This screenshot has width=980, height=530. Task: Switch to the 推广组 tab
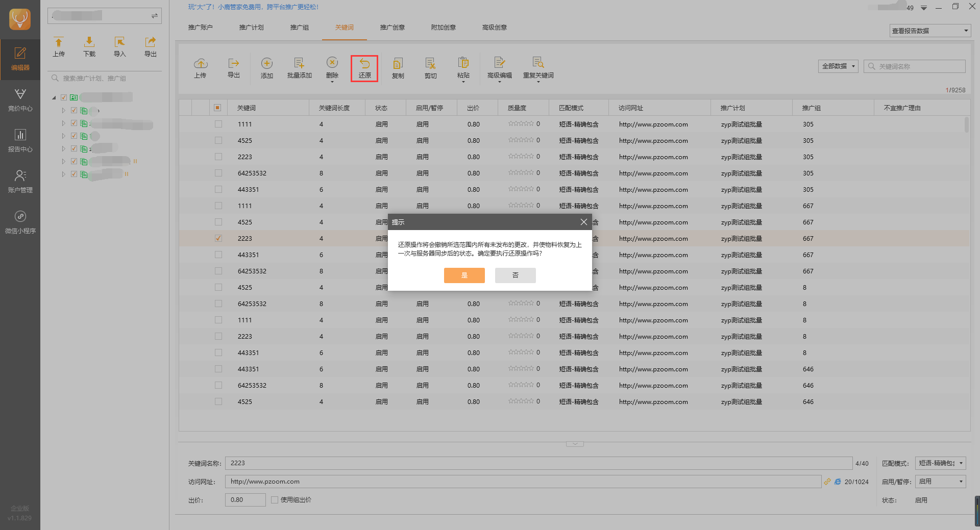299,28
